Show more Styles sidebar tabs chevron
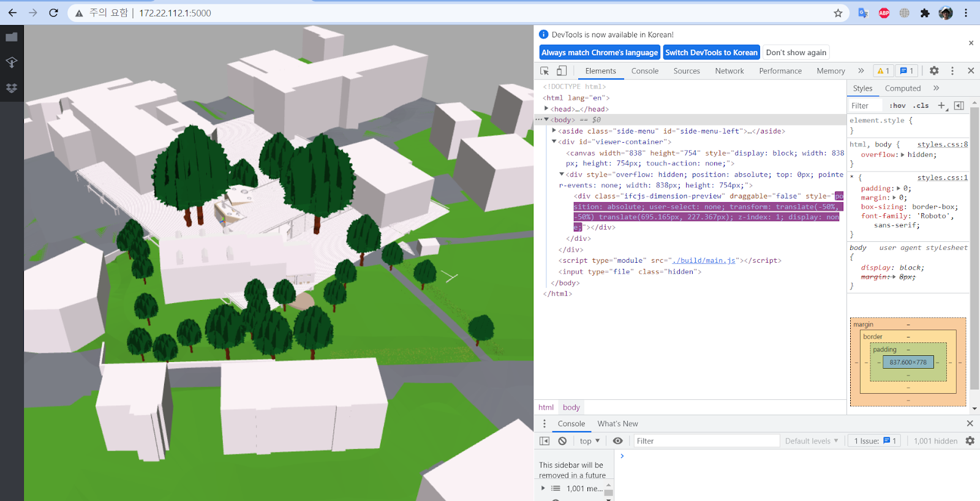The image size is (980, 501). point(936,88)
